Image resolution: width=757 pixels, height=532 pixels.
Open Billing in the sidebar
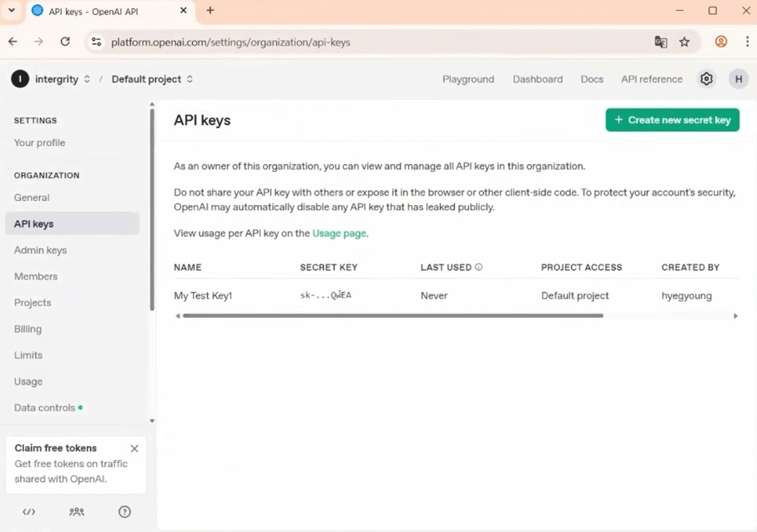click(28, 329)
